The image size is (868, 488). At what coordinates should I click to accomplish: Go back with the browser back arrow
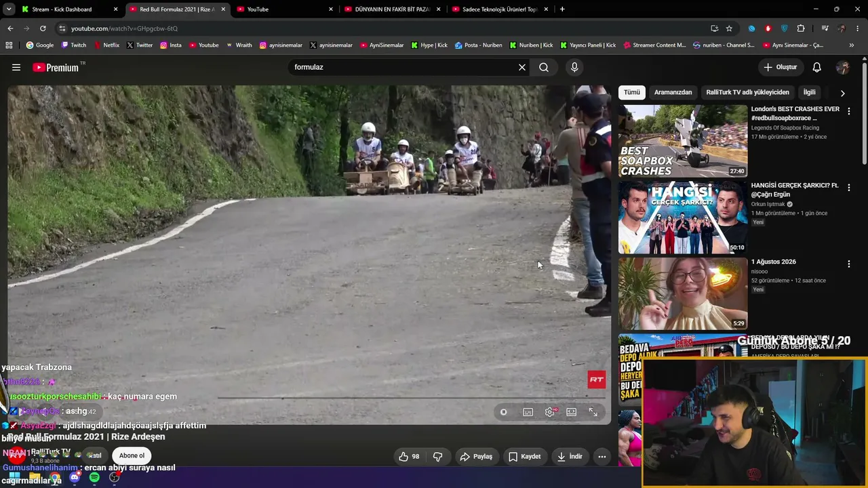pyautogui.click(x=10, y=28)
